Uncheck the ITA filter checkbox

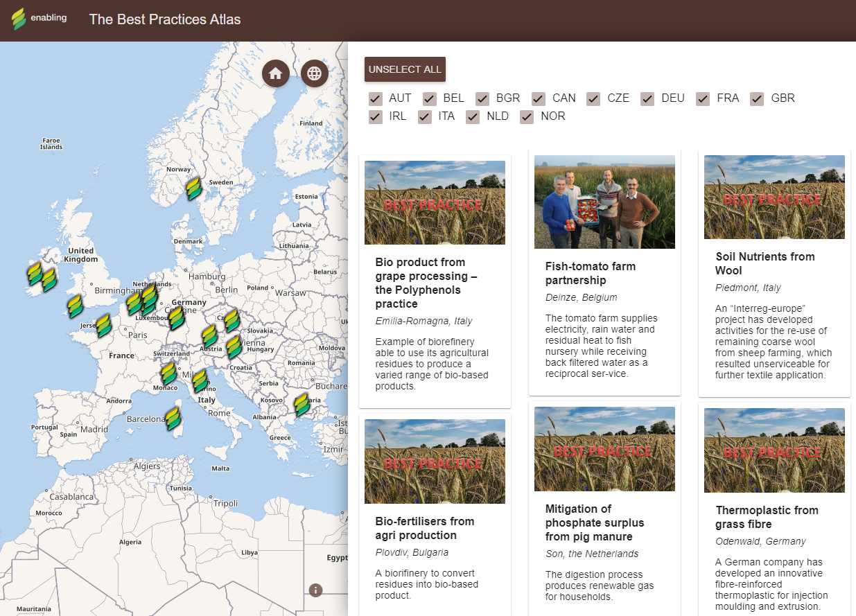[x=424, y=116]
